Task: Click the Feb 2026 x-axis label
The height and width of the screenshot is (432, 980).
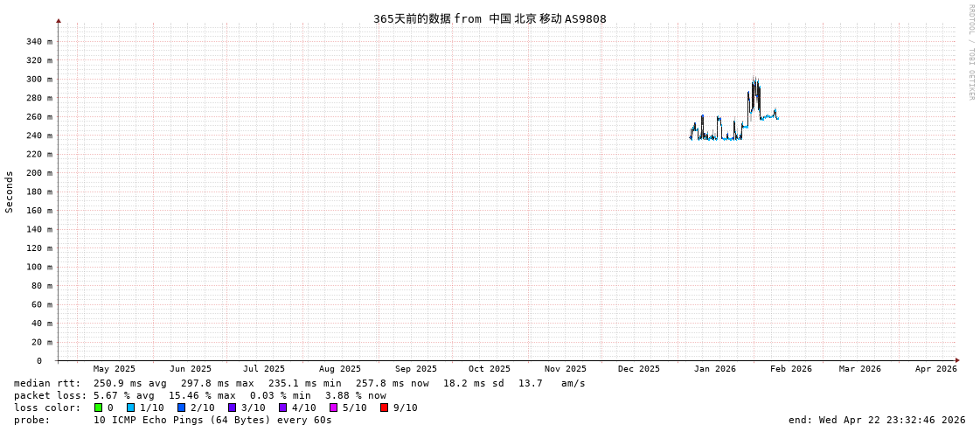Action: (790, 369)
